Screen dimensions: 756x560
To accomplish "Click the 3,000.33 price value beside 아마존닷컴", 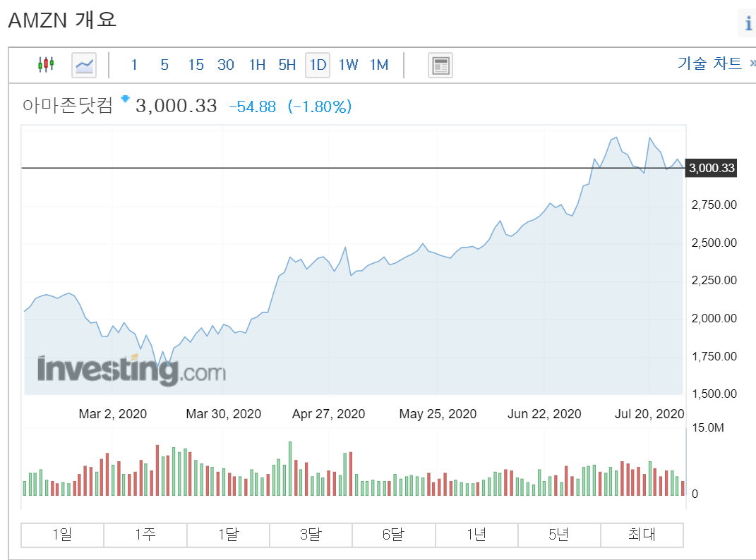I will tap(176, 106).
